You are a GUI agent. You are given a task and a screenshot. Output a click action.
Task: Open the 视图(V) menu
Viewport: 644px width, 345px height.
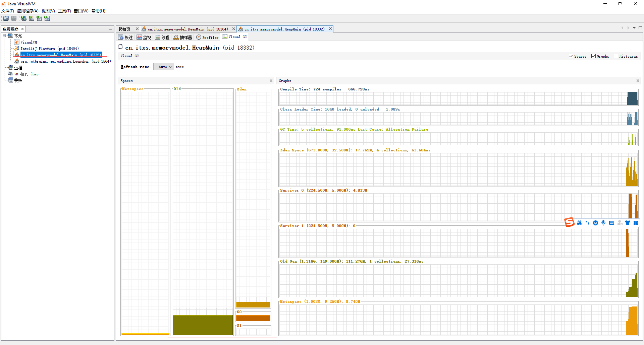[48, 11]
